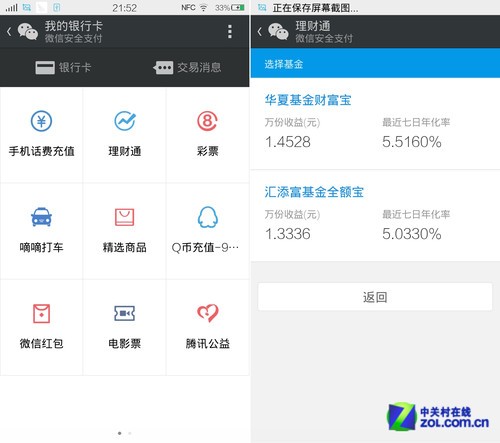Tap the 微信红包 label

point(41,343)
